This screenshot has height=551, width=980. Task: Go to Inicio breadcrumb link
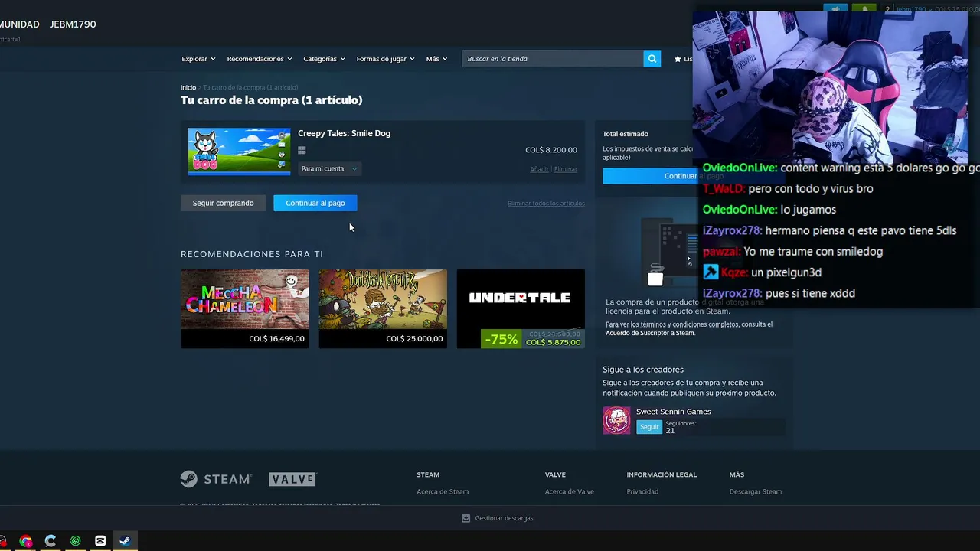pyautogui.click(x=188, y=88)
